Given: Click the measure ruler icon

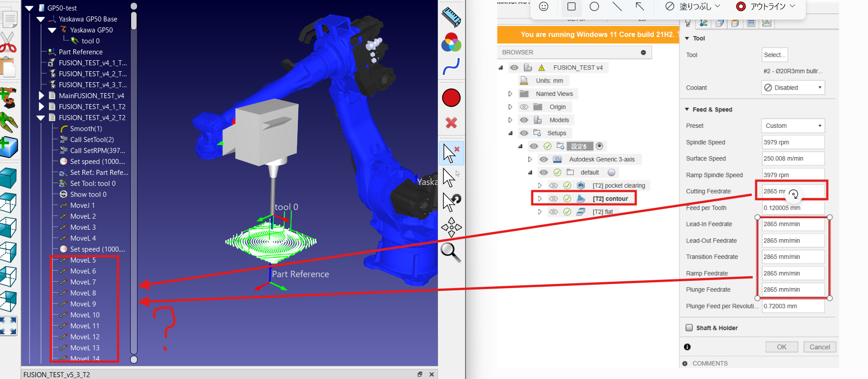Looking at the screenshot, I should (x=451, y=17).
